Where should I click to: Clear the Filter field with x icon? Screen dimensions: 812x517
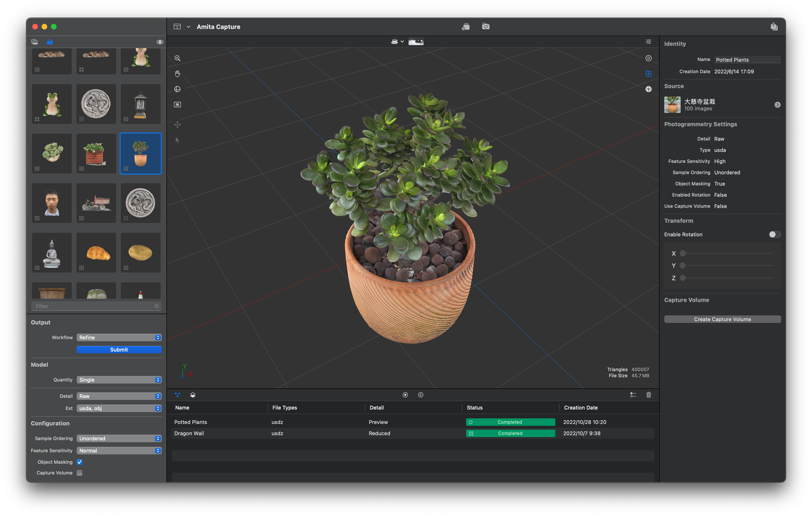tap(156, 306)
